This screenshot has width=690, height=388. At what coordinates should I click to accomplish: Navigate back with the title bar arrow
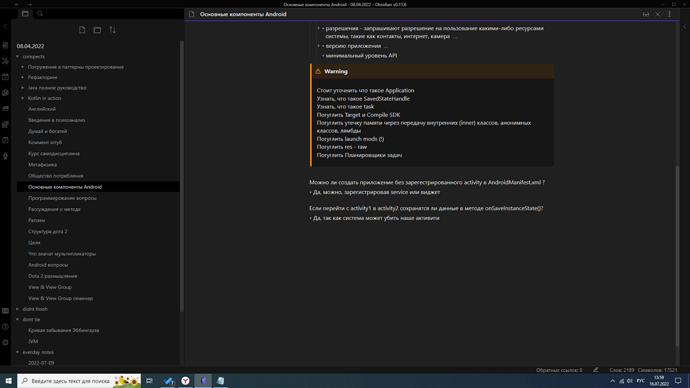(17, 4)
